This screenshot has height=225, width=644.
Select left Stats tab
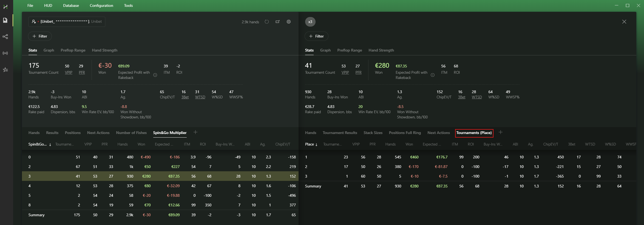pyautogui.click(x=33, y=50)
